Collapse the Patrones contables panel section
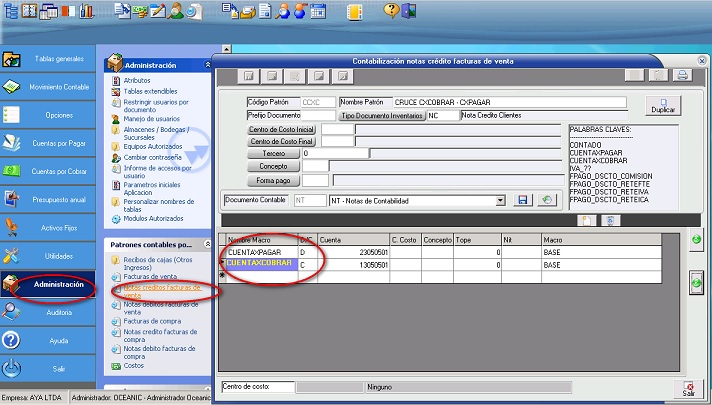The image size is (712, 405). coord(206,244)
